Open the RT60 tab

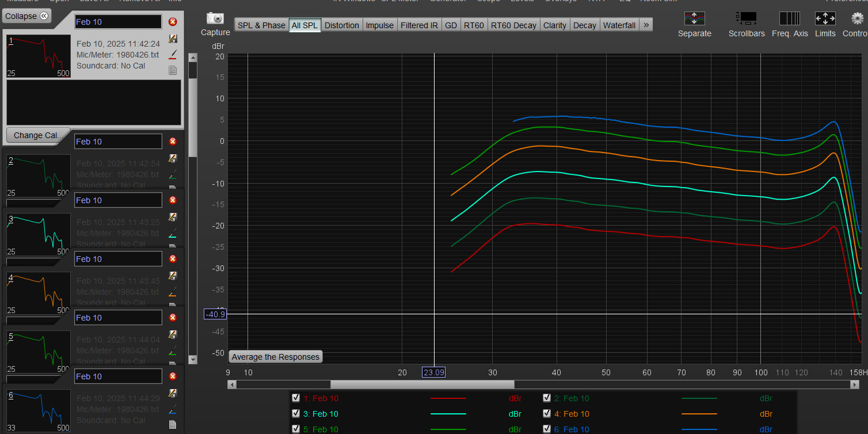pos(474,25)
